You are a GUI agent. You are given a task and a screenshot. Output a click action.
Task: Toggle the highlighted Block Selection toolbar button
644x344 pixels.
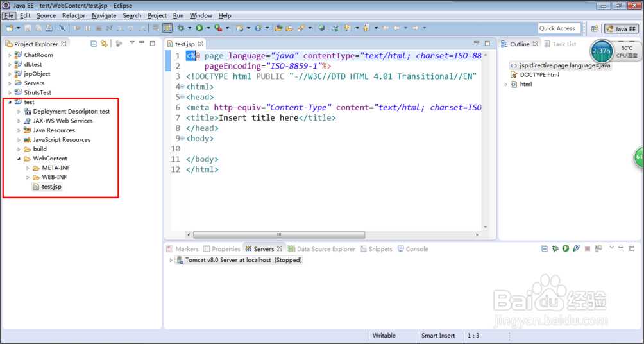pyautogui.click(x=167, y=28)
